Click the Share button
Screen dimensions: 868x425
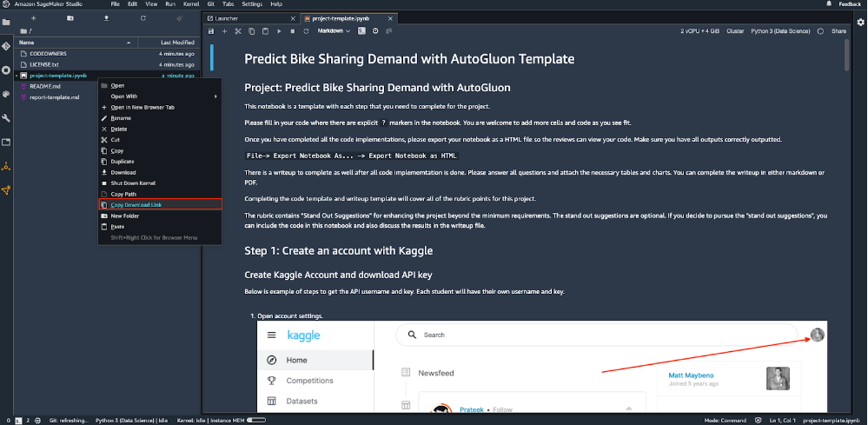point(838,31)
